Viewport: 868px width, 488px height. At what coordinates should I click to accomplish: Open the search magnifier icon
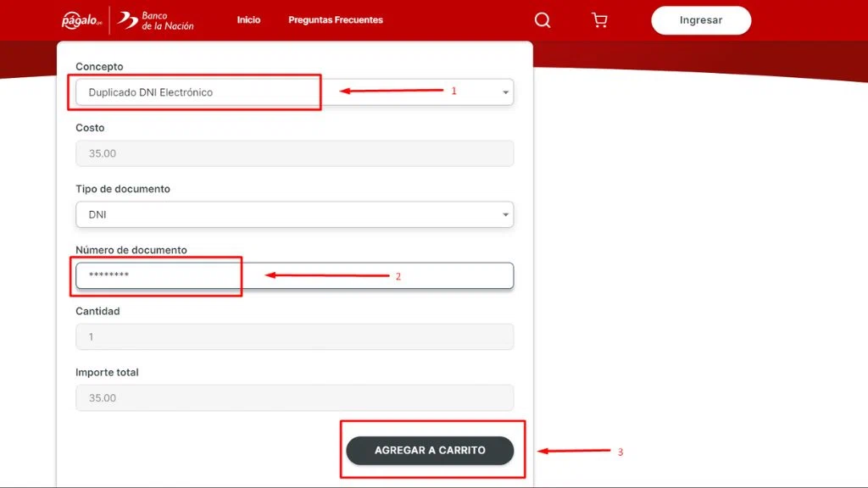point(542,20)
